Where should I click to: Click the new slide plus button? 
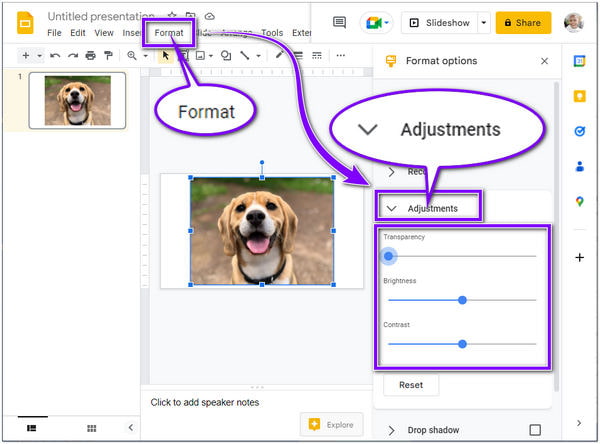(x=26, y=56)
